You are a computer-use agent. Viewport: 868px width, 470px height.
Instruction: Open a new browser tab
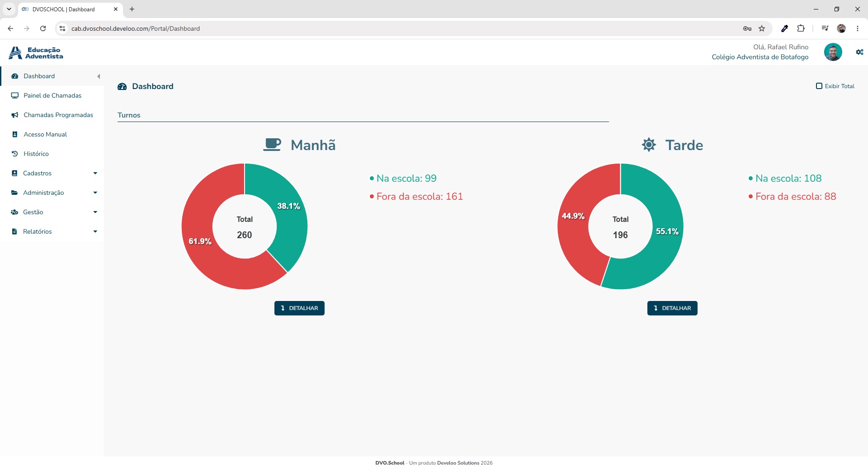[x=132, y=9]
